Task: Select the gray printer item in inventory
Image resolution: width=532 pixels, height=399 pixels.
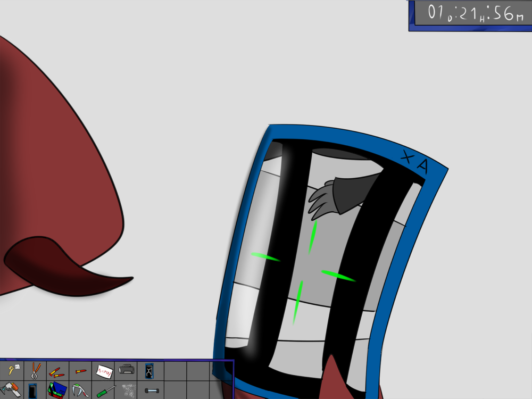Action: (126, 369)
